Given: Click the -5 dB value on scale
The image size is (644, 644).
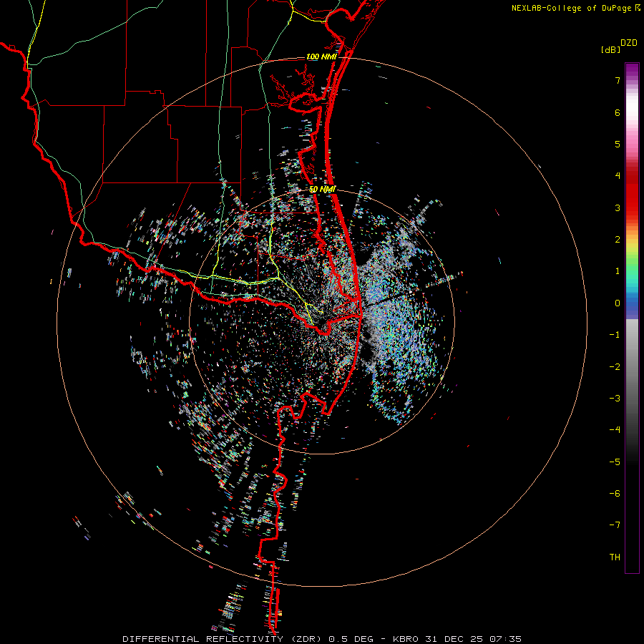Looking at the screenshot, I should click(x=615, y=462).
